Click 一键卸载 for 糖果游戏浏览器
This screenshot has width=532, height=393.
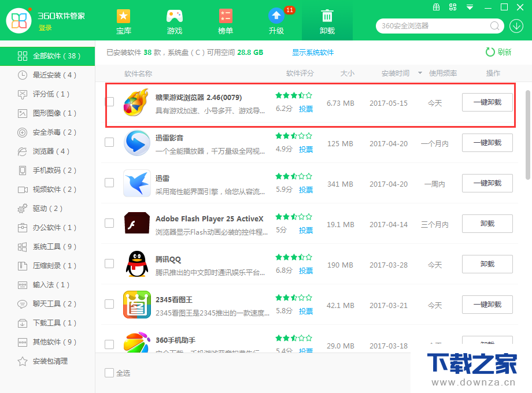[x=487, y=102]
